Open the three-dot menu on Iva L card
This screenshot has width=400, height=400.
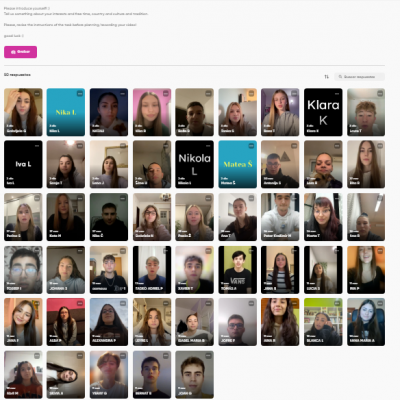[x=37, y=146]
